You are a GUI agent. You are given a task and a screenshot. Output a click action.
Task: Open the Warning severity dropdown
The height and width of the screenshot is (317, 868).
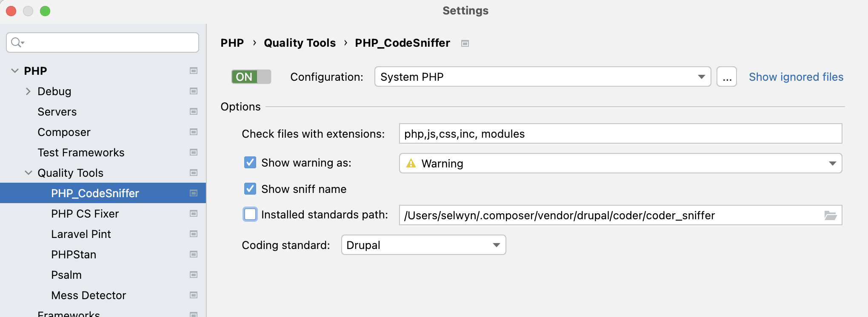tap(620, 163)
